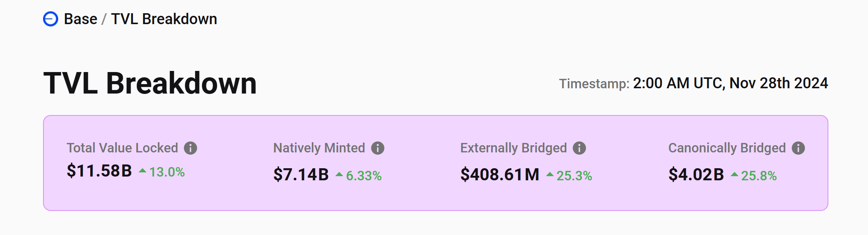The image size is (868, 235).
Task: Select the $11.58B total value figure
Action: [x=99, y=171]
